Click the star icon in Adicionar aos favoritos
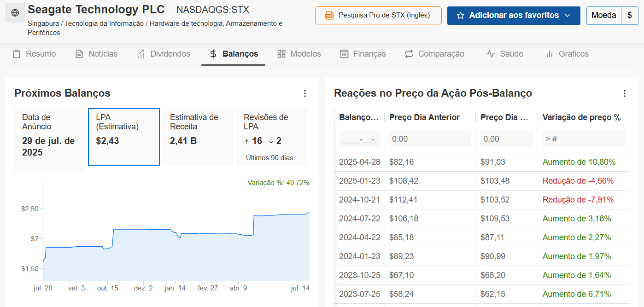The width and height of the screenshot is (644, 307). [460, 16]
